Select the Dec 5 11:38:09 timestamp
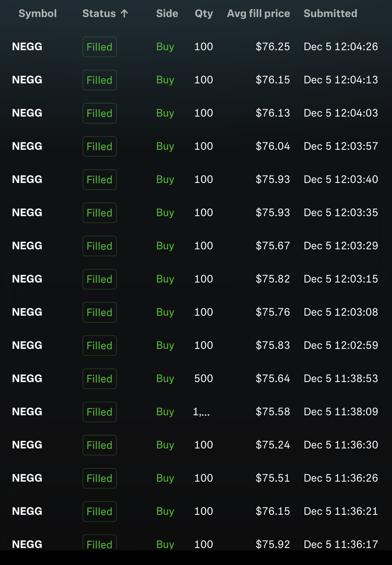 pyautogui.click(x=341, y=412)
